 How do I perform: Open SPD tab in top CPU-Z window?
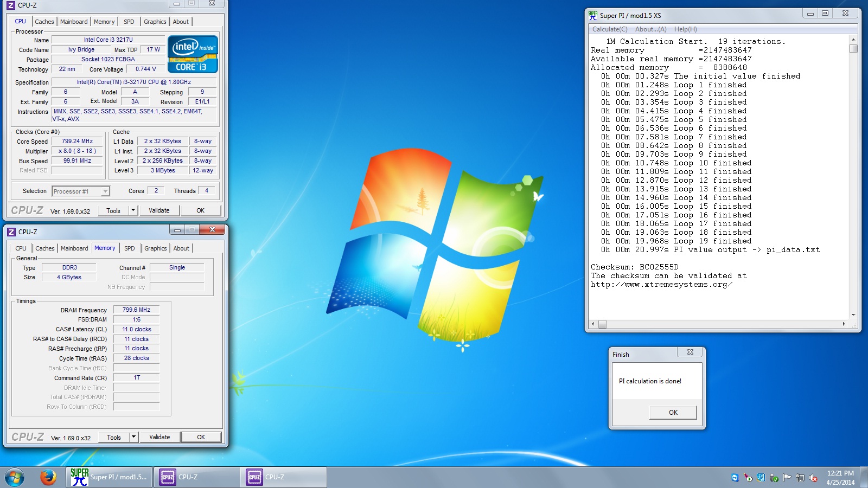(129, 22)
